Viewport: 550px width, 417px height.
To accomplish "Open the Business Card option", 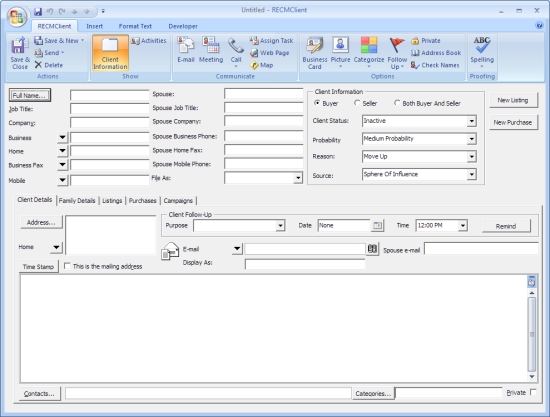I will point(315,53).
